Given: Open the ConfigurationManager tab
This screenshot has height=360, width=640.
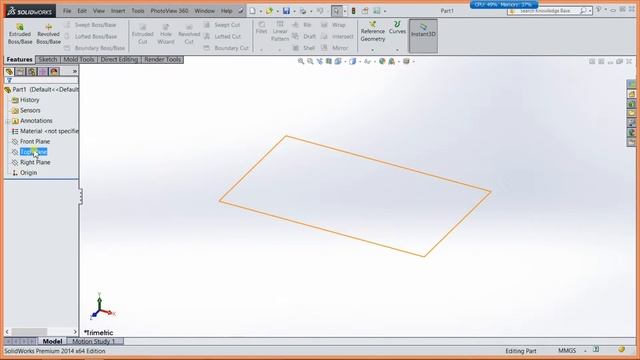Looking at the screenshot, I should [32, 71].
